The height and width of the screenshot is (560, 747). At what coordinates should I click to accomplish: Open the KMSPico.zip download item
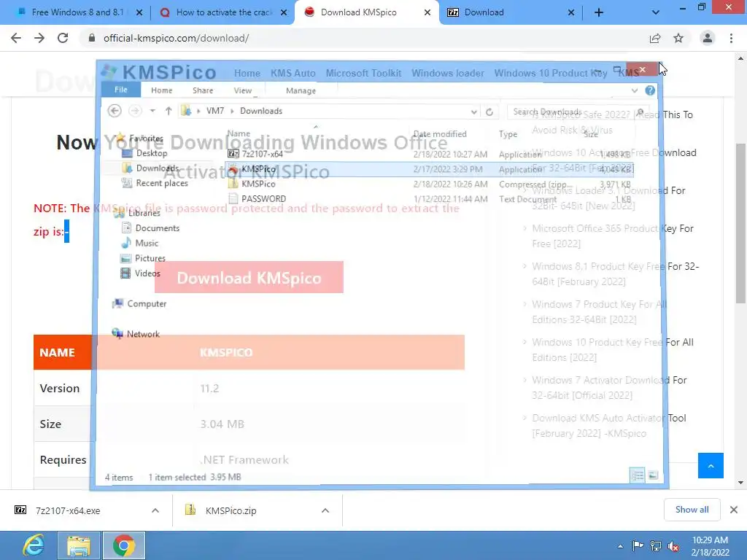(231, 510)
